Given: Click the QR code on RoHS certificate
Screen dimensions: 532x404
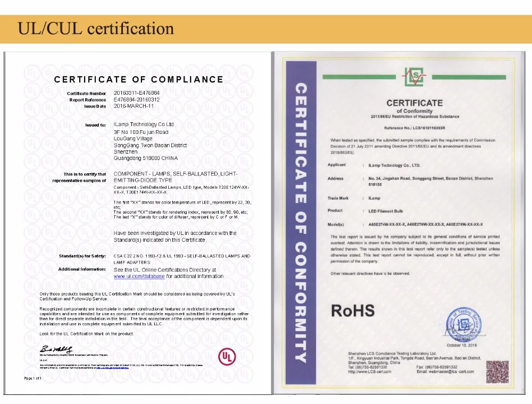Looking at the screenshot, I should point(497,372).
